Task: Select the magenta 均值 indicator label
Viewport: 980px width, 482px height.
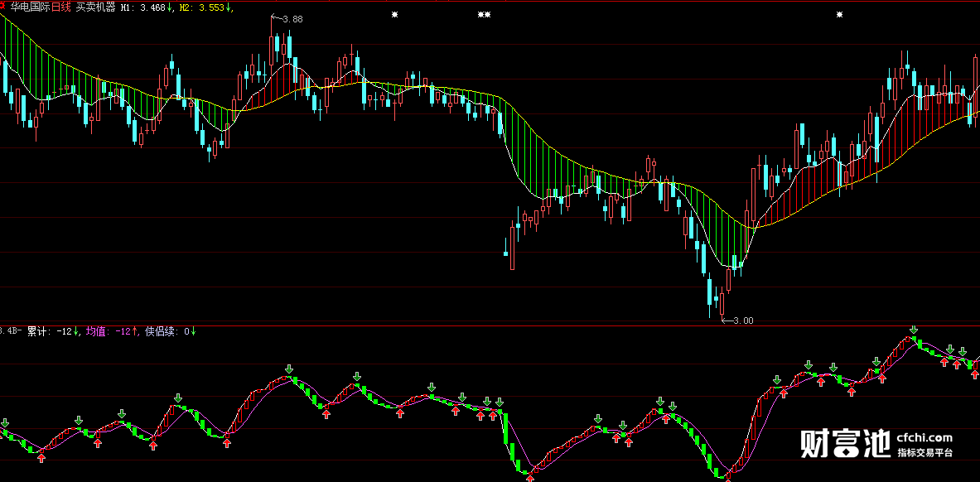Action: (x=94, y=330)
